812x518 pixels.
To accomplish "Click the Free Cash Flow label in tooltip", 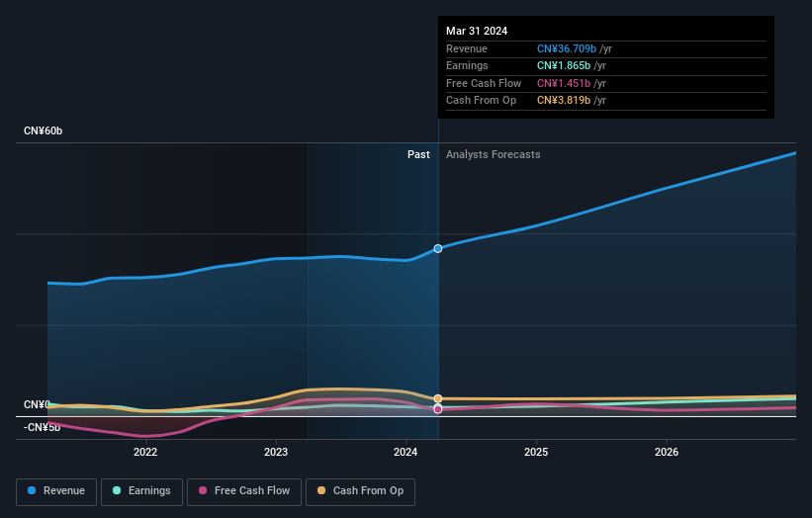I will coord(484,83).
